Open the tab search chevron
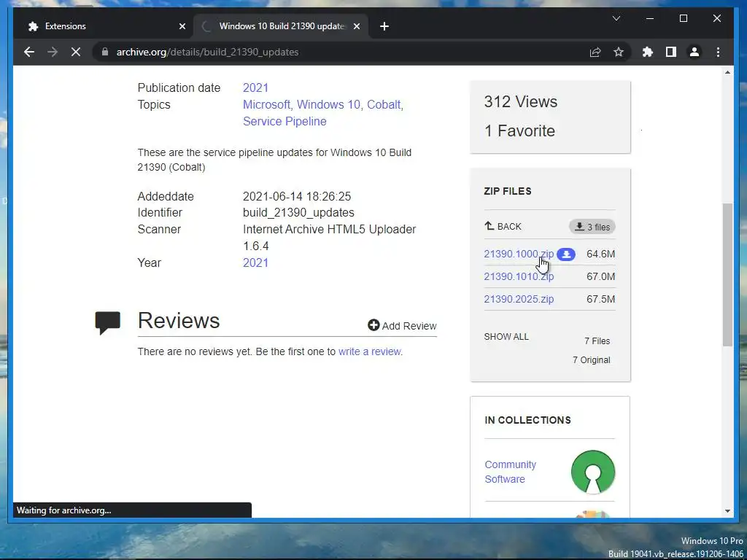 616,18
